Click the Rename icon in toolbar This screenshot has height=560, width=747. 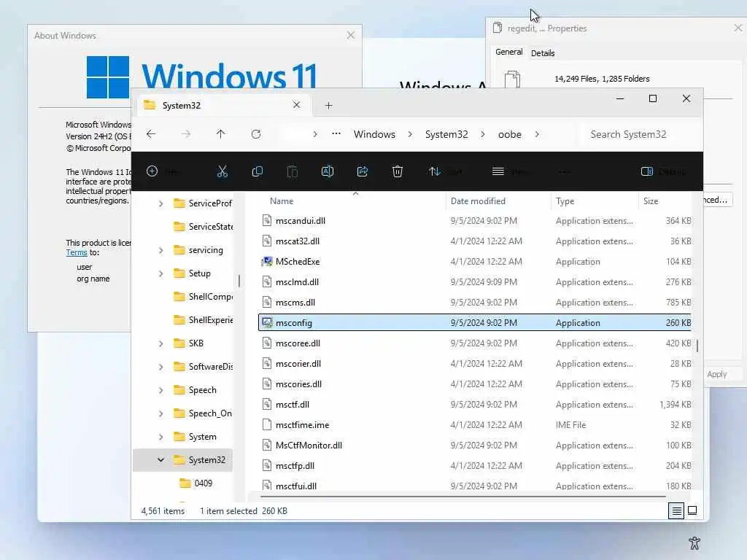[x=328, y=171]
